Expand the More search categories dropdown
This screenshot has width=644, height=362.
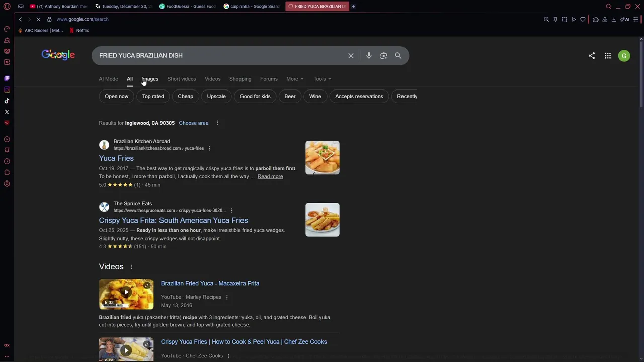coord(295,79)
